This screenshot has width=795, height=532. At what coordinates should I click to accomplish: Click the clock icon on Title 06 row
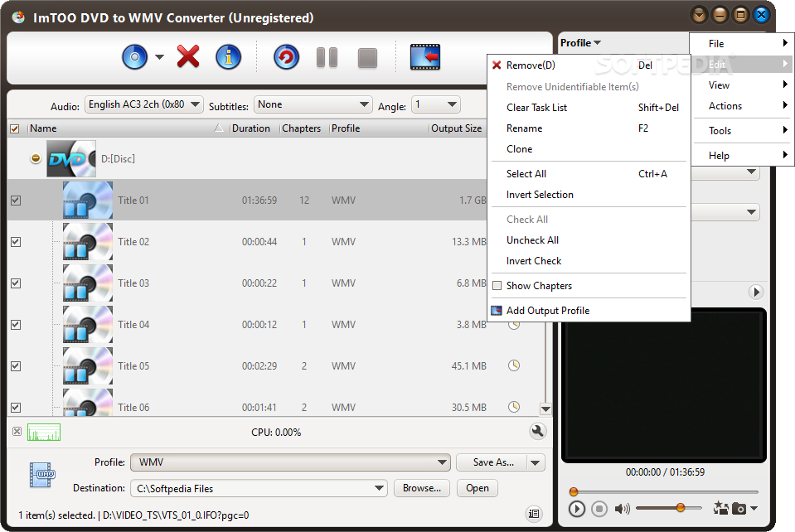click(x=514, y=406)
